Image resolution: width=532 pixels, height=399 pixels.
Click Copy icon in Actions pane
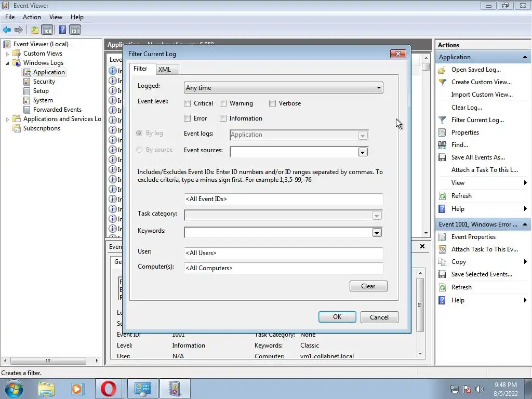[442, 262]
